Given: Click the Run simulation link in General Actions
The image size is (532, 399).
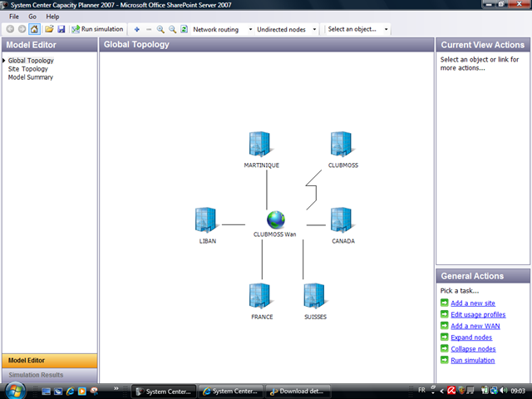Looking at the screenshot, I should tap(473, 360).
